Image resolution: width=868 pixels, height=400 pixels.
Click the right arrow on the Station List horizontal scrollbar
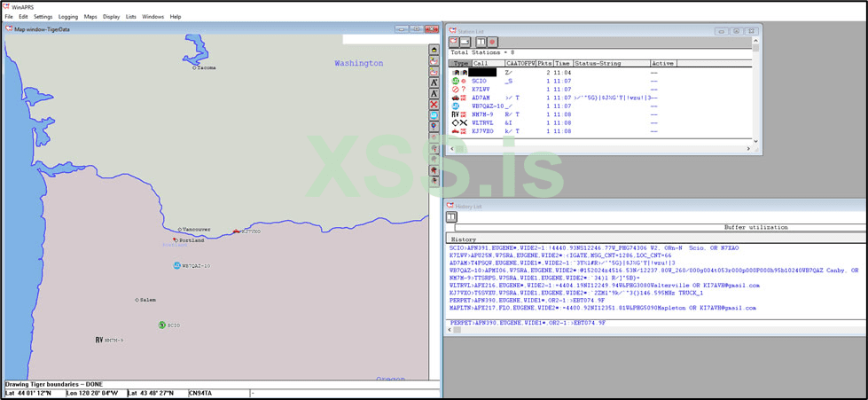click(x=748, y=148)
